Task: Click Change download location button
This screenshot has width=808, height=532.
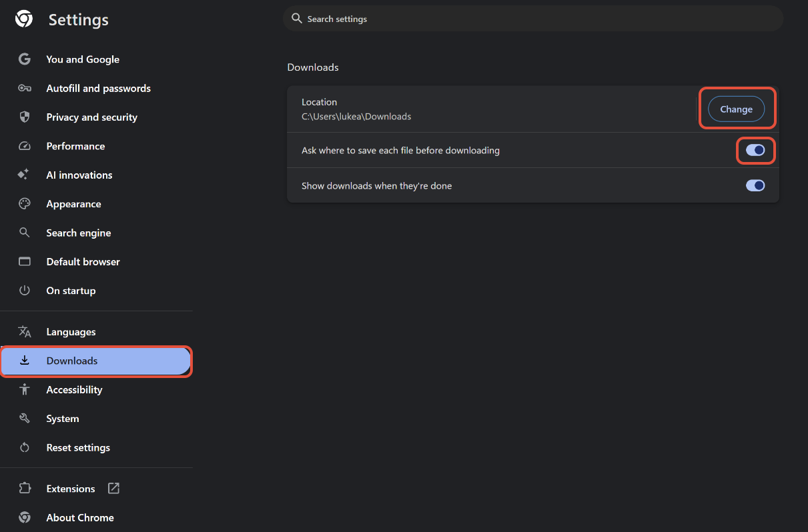Action: point(736,109)
